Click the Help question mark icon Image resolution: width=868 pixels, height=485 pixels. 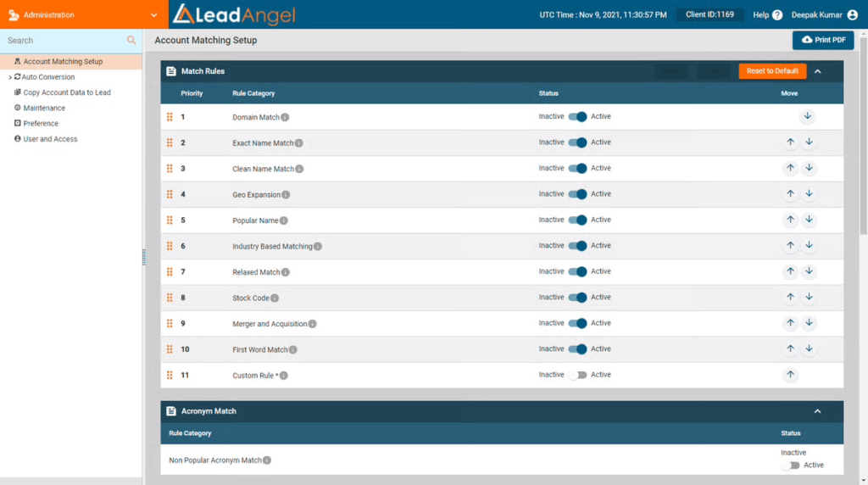click(777, 14)
